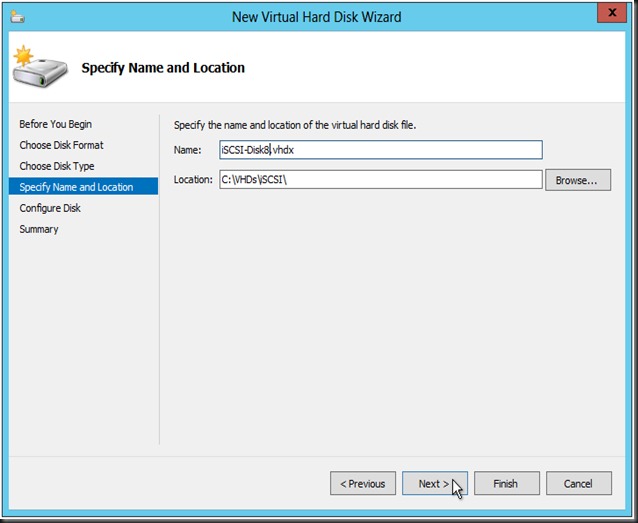Click the Location path field
638x523 pixels.
click(x=380, y=180)
